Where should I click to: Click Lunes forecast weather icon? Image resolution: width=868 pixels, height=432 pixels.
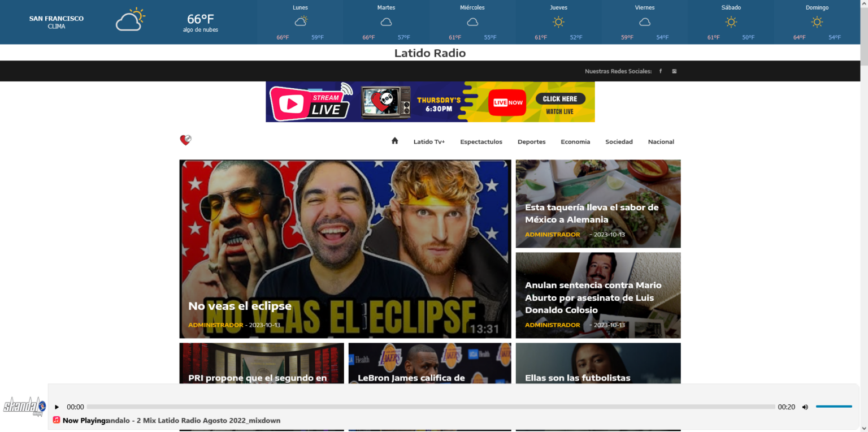pos(301,21)
